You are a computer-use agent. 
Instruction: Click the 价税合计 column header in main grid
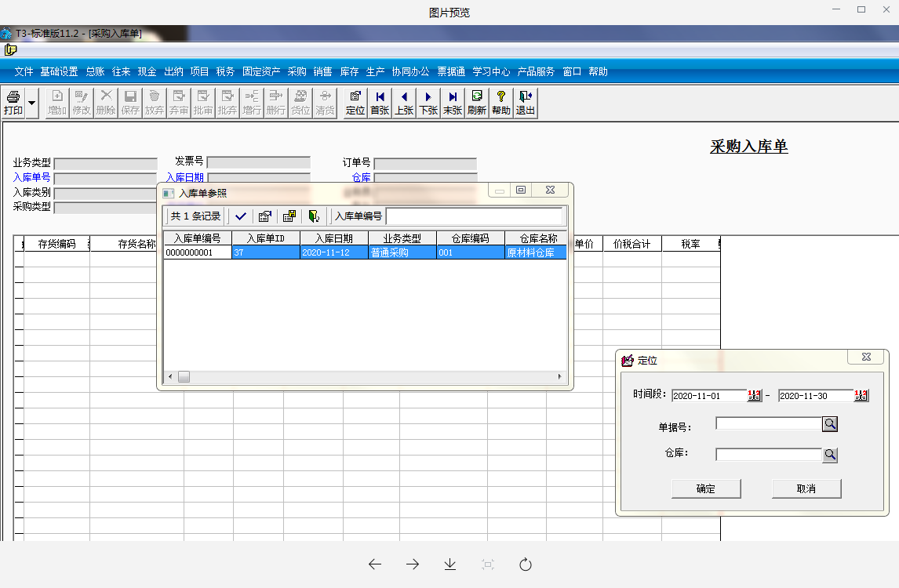[631, 244]
